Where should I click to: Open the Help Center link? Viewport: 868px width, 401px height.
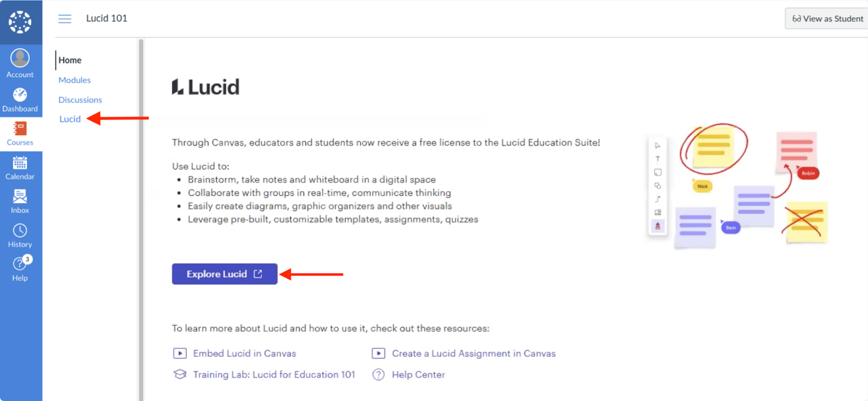coord(418,374)
